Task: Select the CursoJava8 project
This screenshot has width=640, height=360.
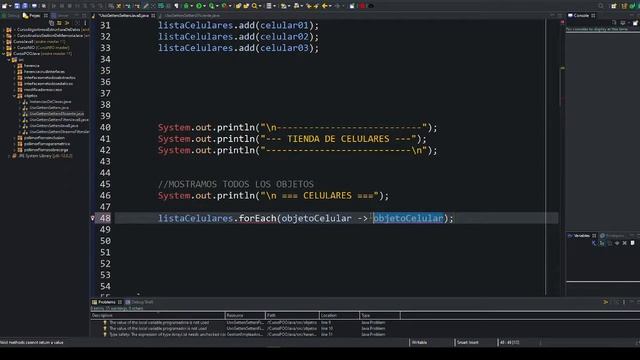Action: click(x=23, y=42)
